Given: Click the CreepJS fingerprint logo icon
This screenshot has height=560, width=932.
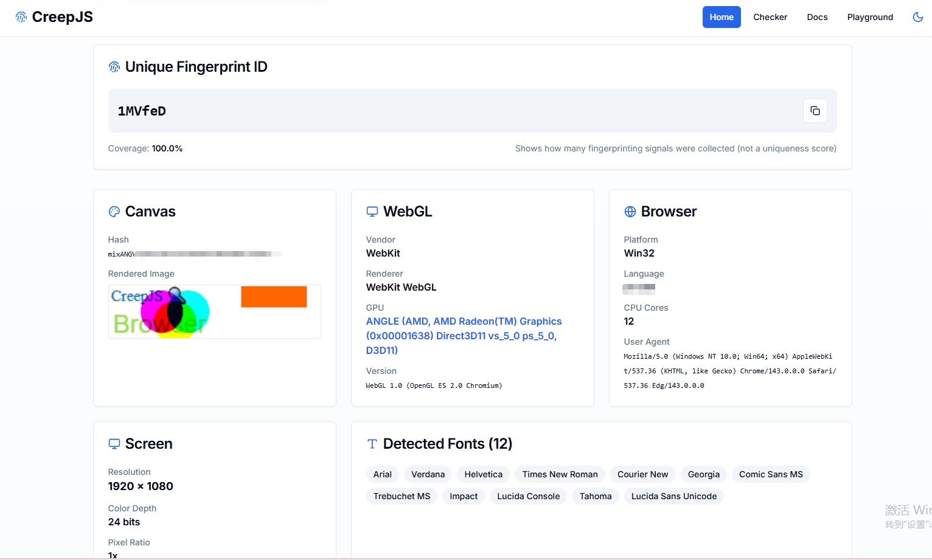Looking at the screenshot, I should (21, 17).
